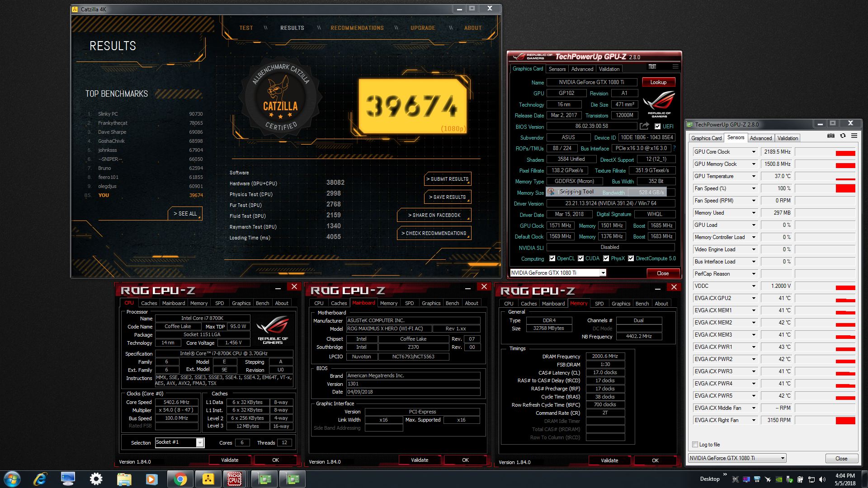Screen dimensions: 868x488
Task: Open the Computer icon in the taskbar
Action: point(68,479)
